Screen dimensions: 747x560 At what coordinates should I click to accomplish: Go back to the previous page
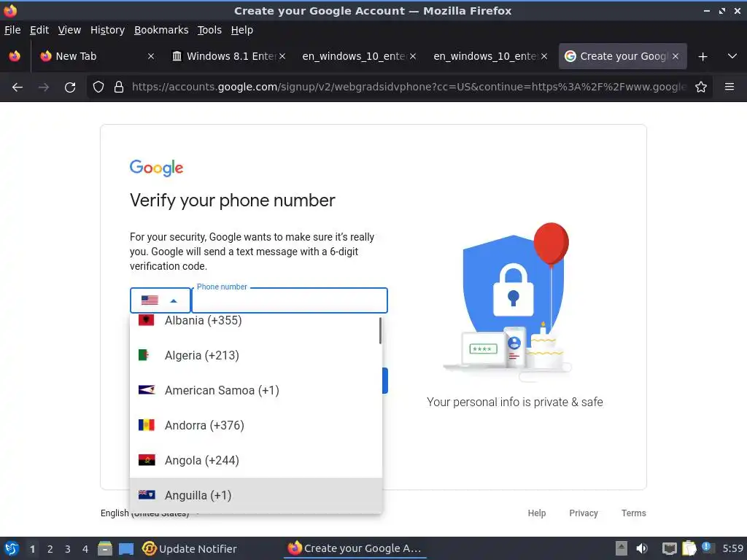18,87
